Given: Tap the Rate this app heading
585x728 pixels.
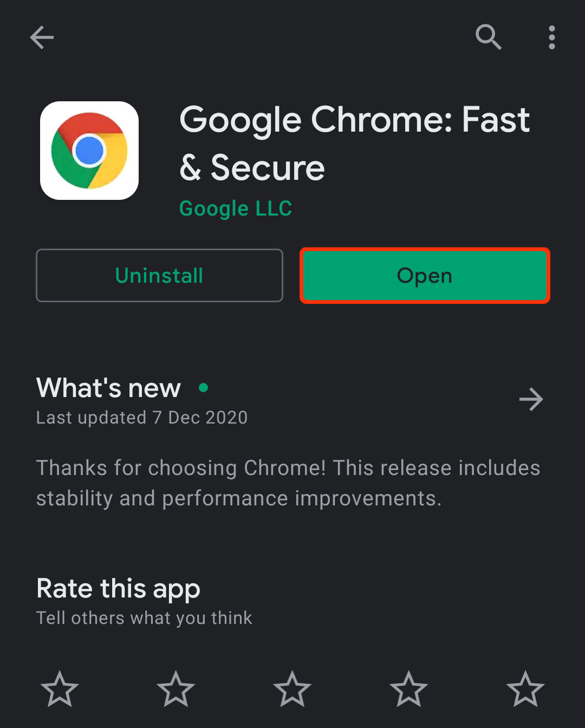Looking at the screenshot, I should (x=118, y=589).
